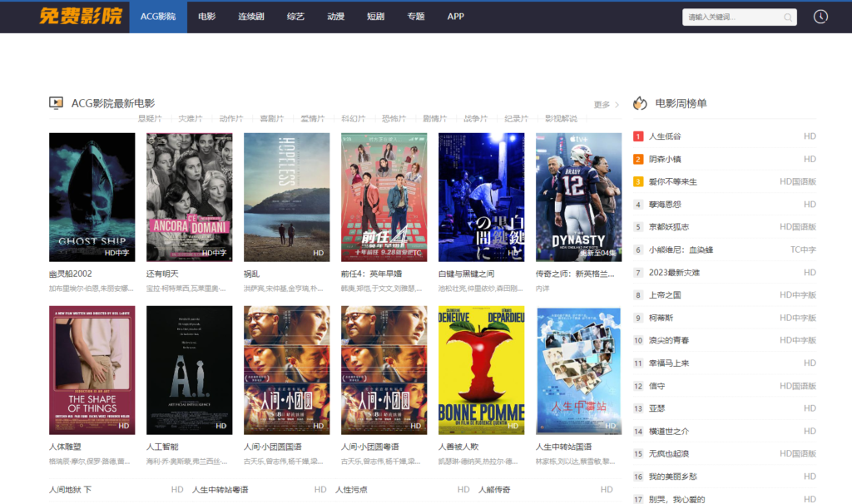This screenshot has width=852, height=504.
Task: Click the orange rank 2 badge
Action: pyautogui.click(x=638, y=159)
